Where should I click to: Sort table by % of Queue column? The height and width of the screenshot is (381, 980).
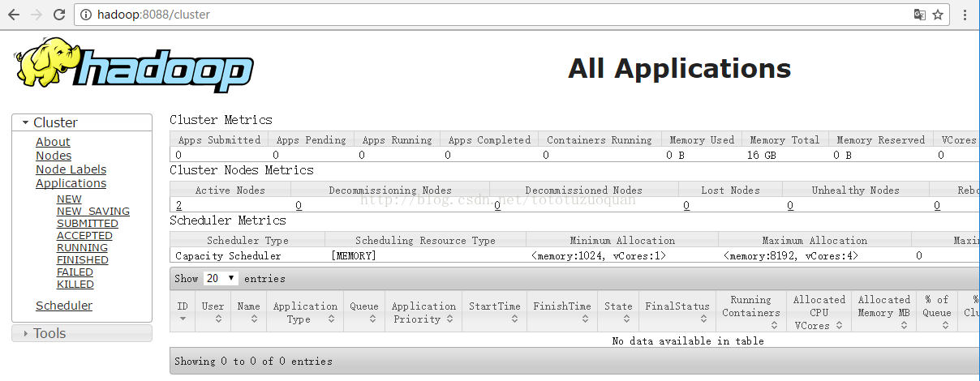tap(937, 312)
